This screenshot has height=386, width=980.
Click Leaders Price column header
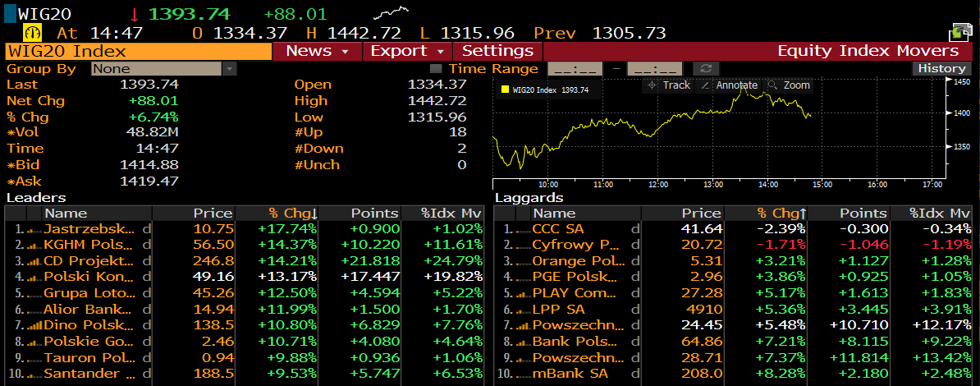click(x=193, y=214)
